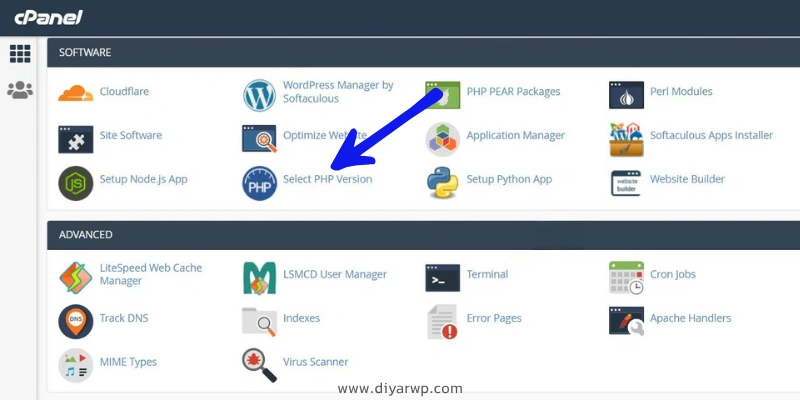Click the Application Manager link
800x400 pixels.
click(x=515, y=136)
